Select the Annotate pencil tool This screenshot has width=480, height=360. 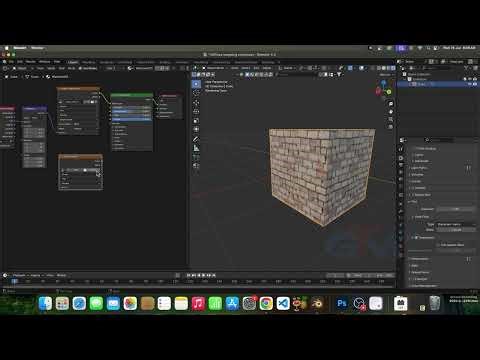(x=196, y=139)
